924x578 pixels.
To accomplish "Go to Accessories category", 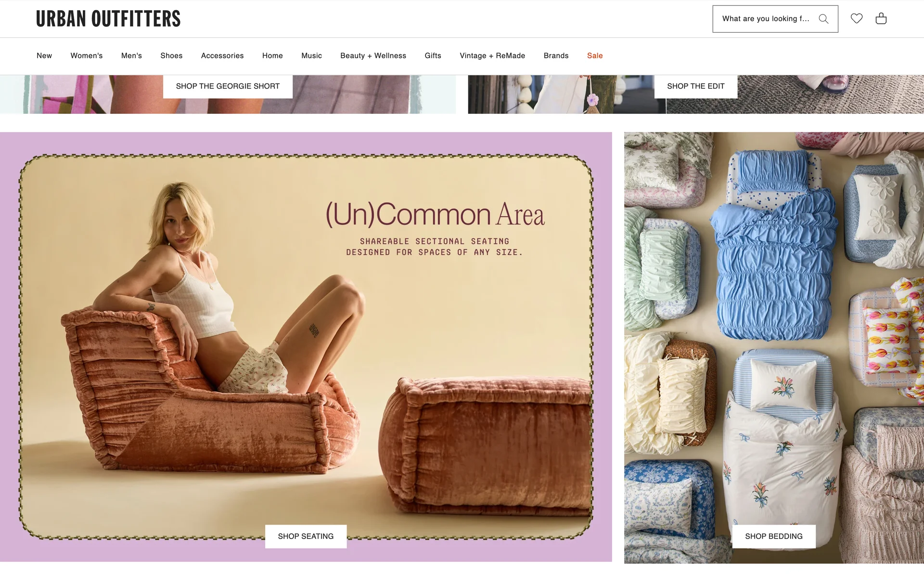I will click(x=222, y=56).
